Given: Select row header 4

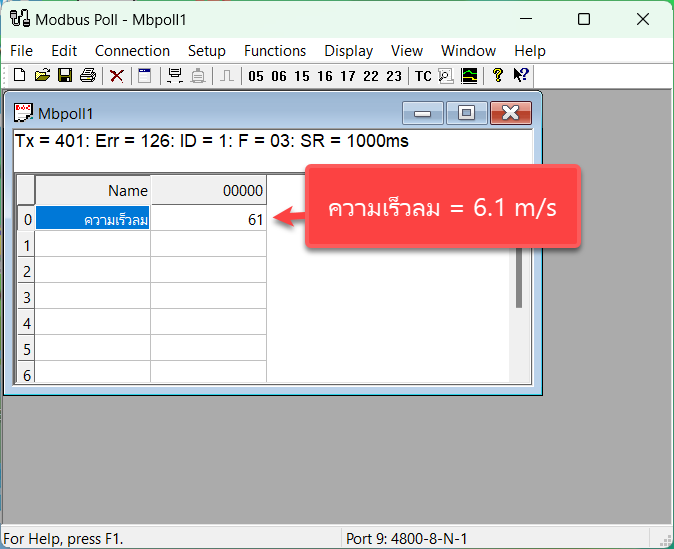Looking at the screenshot, I should pos(26,323).
